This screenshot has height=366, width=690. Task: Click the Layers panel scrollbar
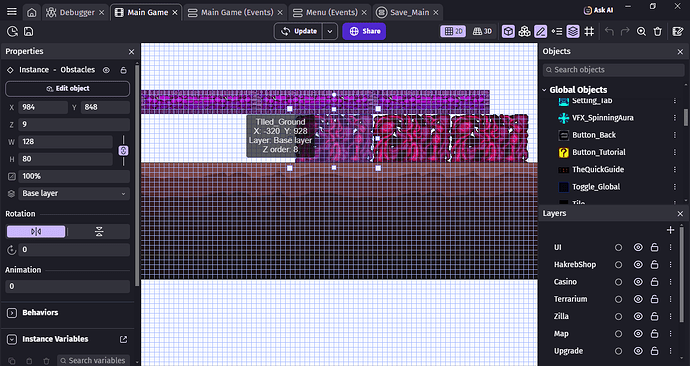(682, 275)
